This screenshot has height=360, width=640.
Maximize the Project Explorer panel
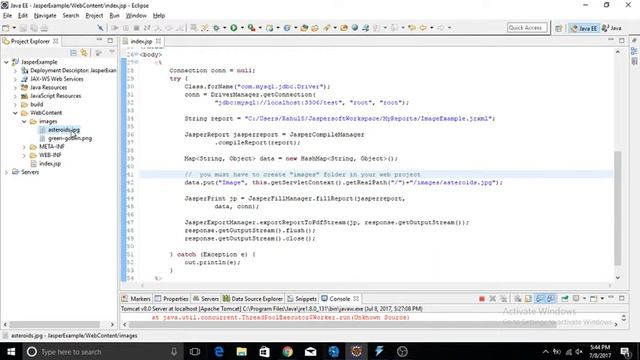(x=110, y=40)
